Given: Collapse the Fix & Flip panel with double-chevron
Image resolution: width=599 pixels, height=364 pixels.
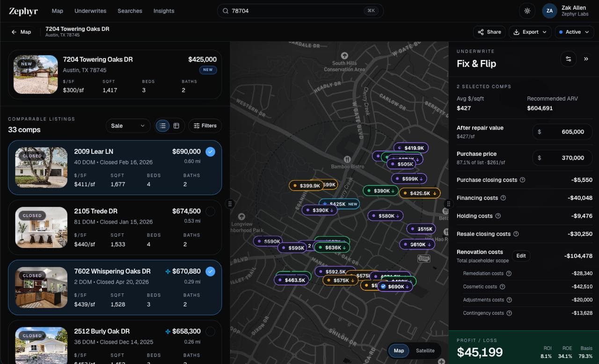Looking at the screenshot, I should 586,59.
